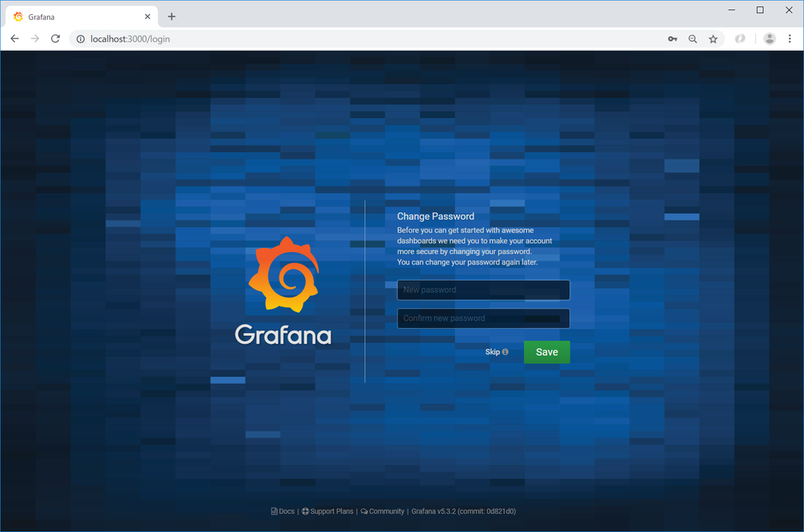Skip the password change
The height and width of the screenshot is (532, 804).
tap(492, 352)
